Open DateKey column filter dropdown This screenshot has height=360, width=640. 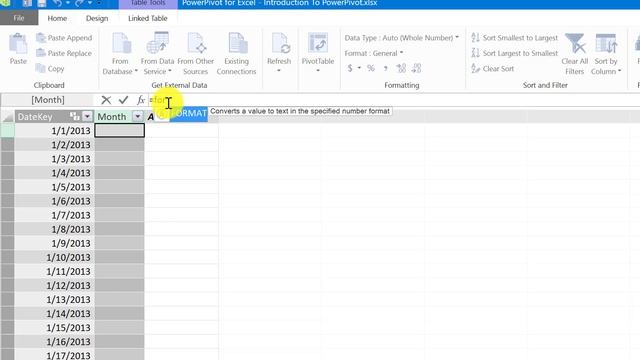click(x=87, y=117)
